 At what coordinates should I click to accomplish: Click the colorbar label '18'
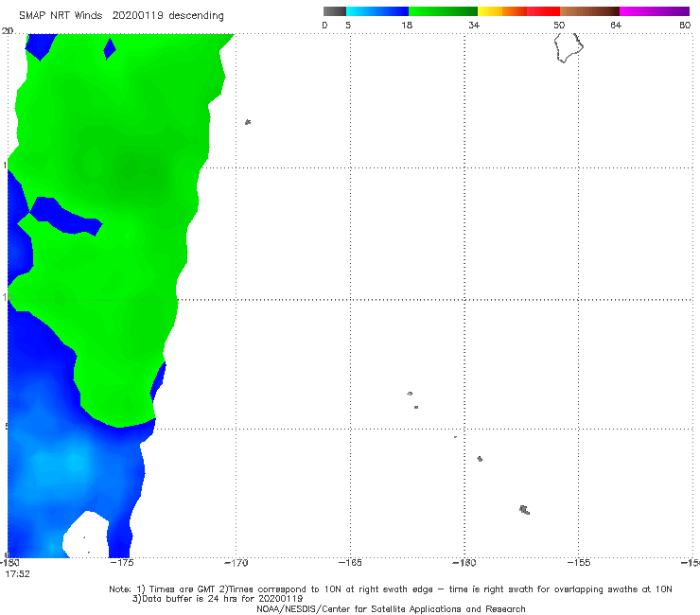(x=407, y=26)
